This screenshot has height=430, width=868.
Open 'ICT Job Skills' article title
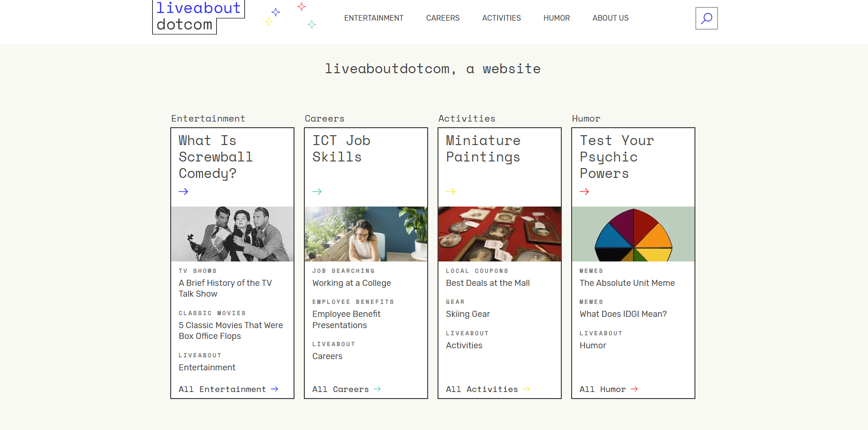[341, 148]
